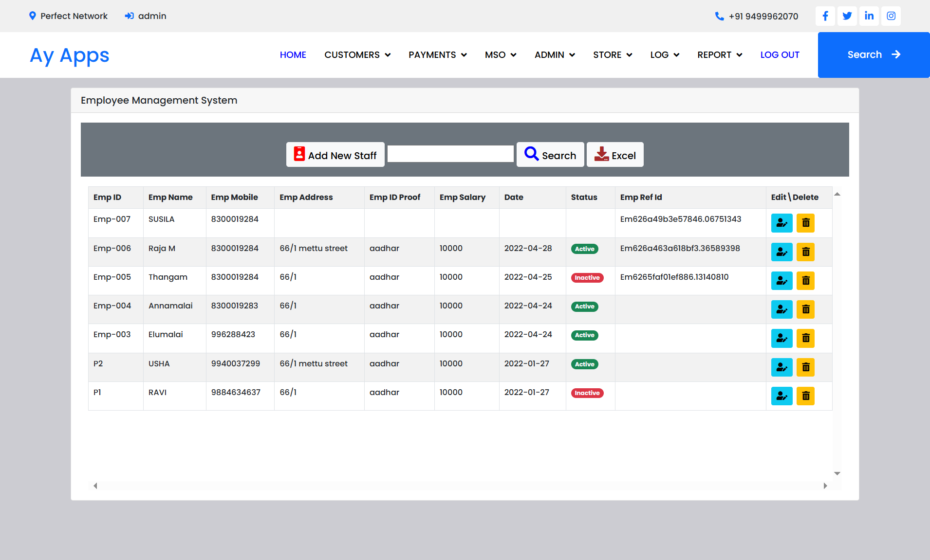This screenshot has width=930, height=560.
Task: Click the edit icon for SUSILA
Action: pos(781,223)
